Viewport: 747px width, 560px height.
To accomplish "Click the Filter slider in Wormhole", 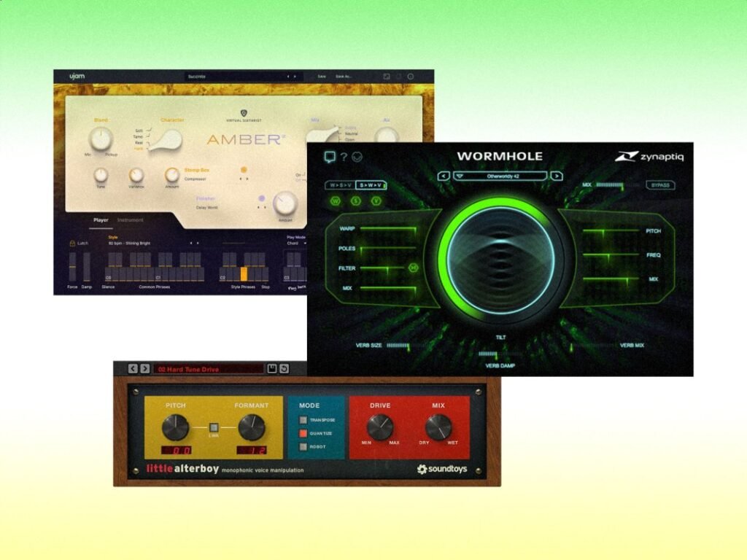I will click(x=384, y=269).
